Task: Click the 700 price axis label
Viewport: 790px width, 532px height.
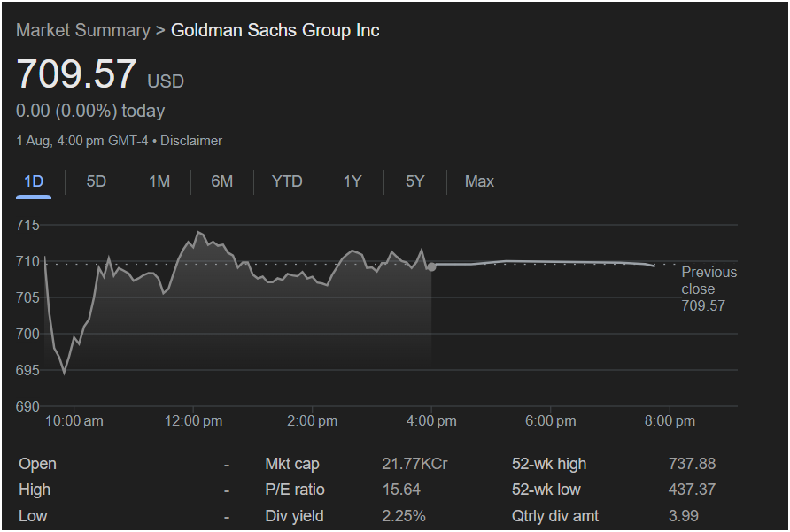Action: click(27, 334)
